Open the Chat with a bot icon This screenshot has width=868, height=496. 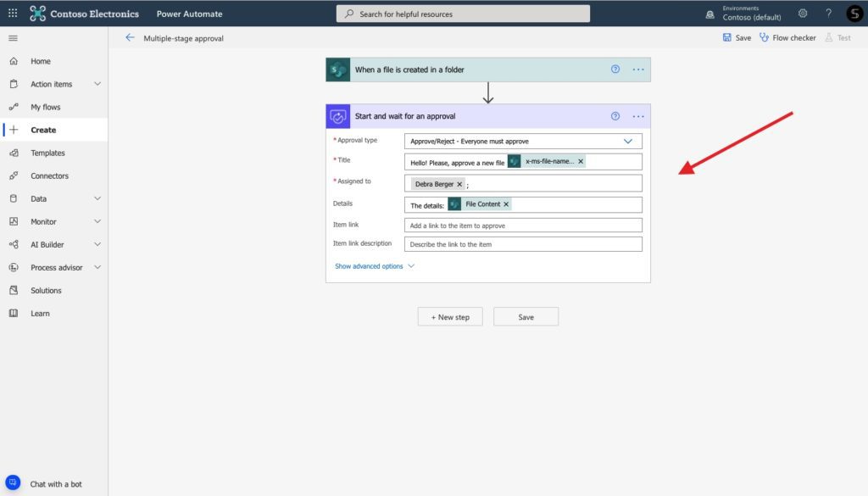(x=13, y=482)
